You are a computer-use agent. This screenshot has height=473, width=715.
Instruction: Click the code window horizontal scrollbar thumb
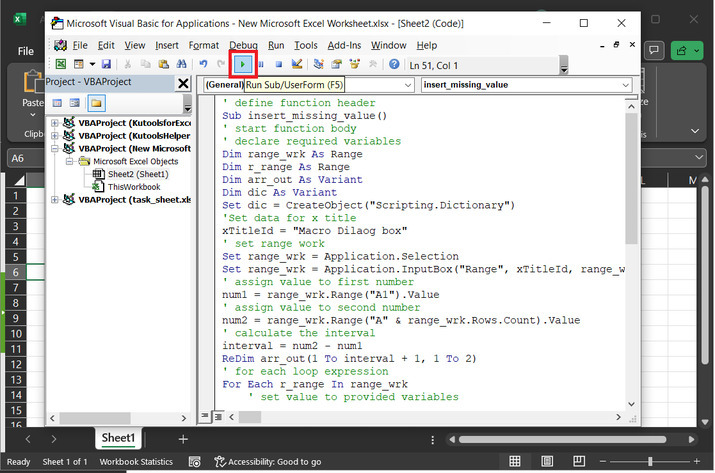pyautogui.click(x=250, y=417)
